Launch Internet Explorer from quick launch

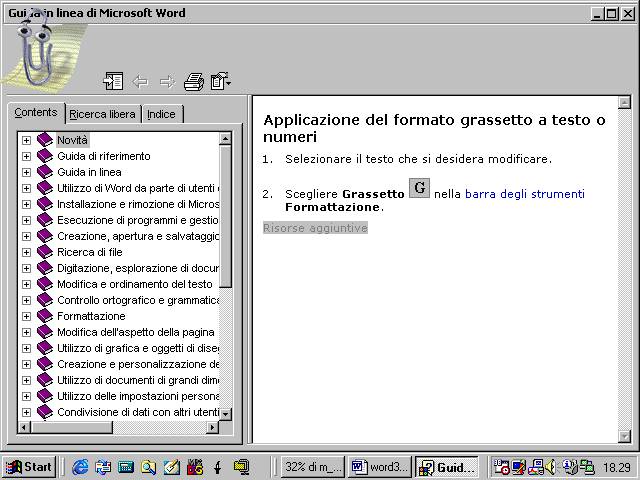click(x=80, y=467)
